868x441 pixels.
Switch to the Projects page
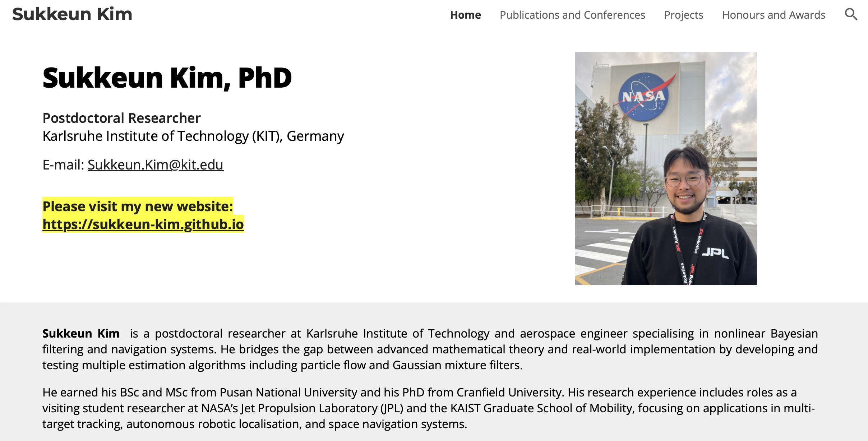click(x=683, y=15)
